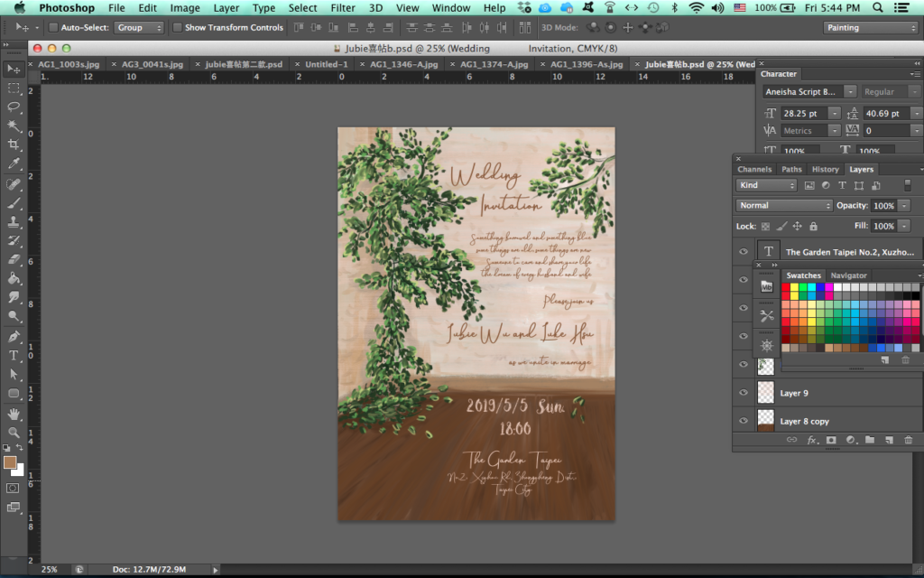This screenshot has height=578, width=924.
Task: Click the delete layer trash icon
Action: [x=908, y=440]
